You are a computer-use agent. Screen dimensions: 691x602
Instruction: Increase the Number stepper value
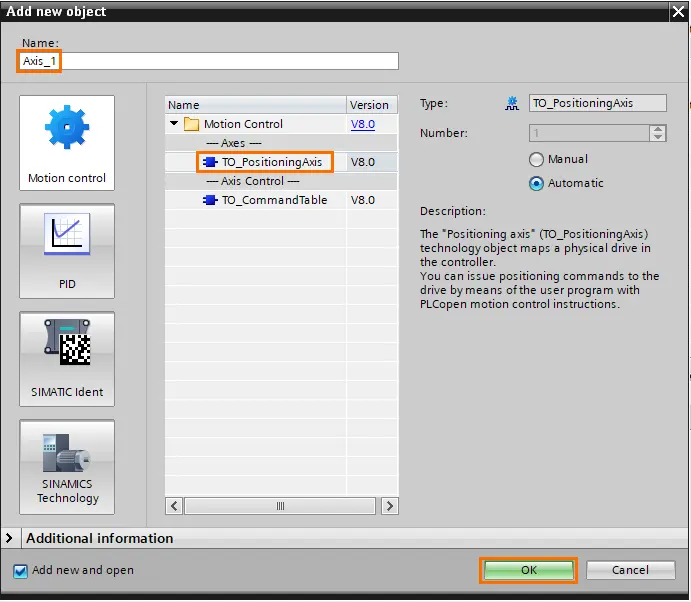pos(658,129)
